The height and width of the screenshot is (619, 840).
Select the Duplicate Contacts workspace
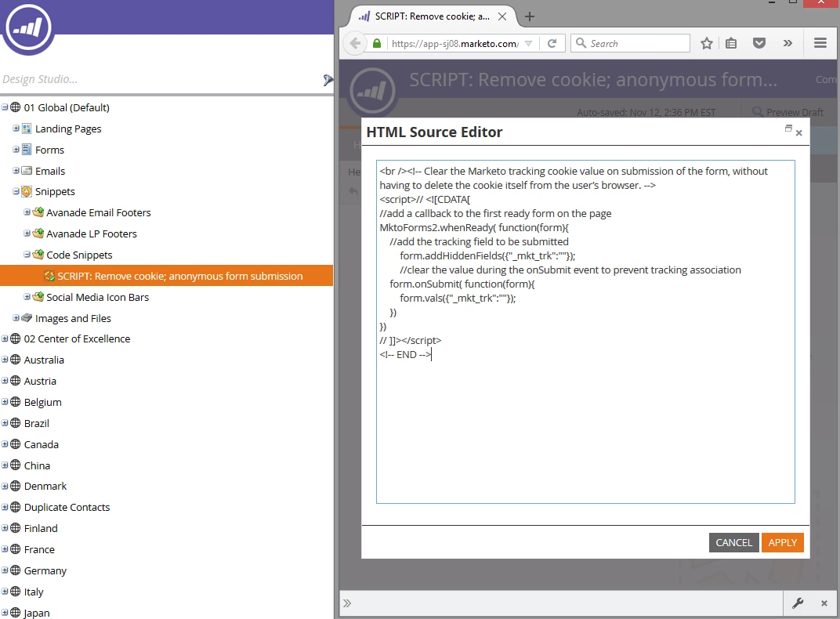tap(67, 507)
